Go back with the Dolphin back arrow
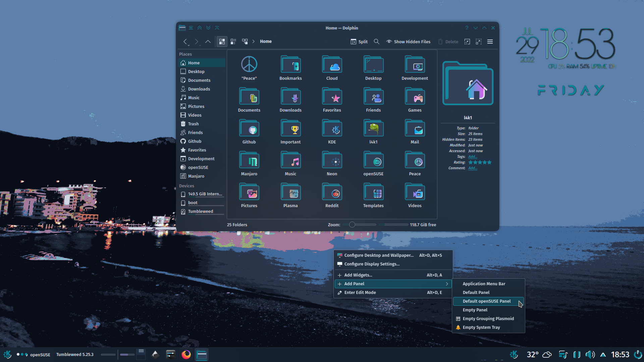Image resolution: width=644 pixels, height=362 pixels. coord(185,42)
